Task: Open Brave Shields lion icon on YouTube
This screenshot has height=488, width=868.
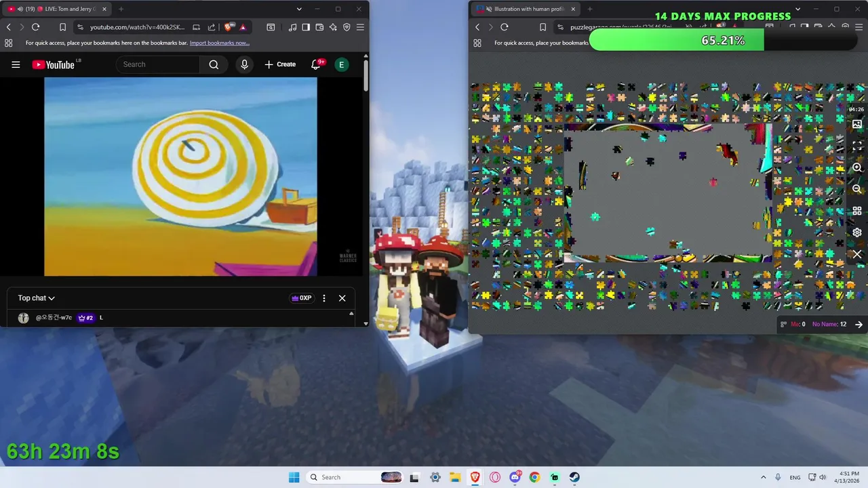Action: (x=229, y=27)
